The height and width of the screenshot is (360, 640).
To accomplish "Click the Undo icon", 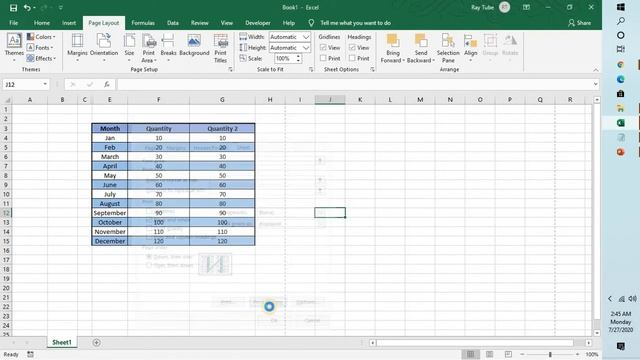I will [27, 8].
